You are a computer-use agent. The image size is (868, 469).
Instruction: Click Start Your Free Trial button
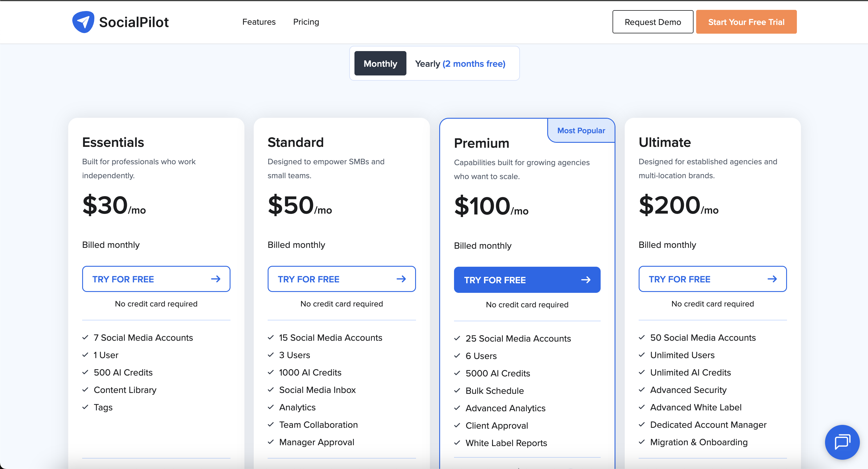point(746,22)
